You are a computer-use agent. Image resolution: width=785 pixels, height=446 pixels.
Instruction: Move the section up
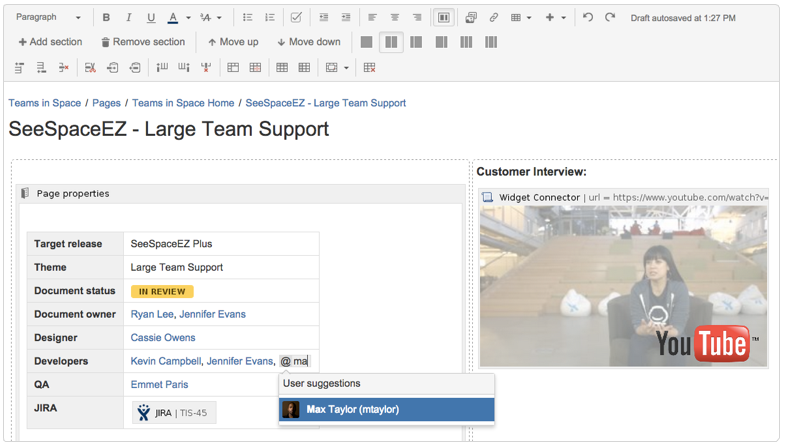pyautogui.click(x=233, y=42)
